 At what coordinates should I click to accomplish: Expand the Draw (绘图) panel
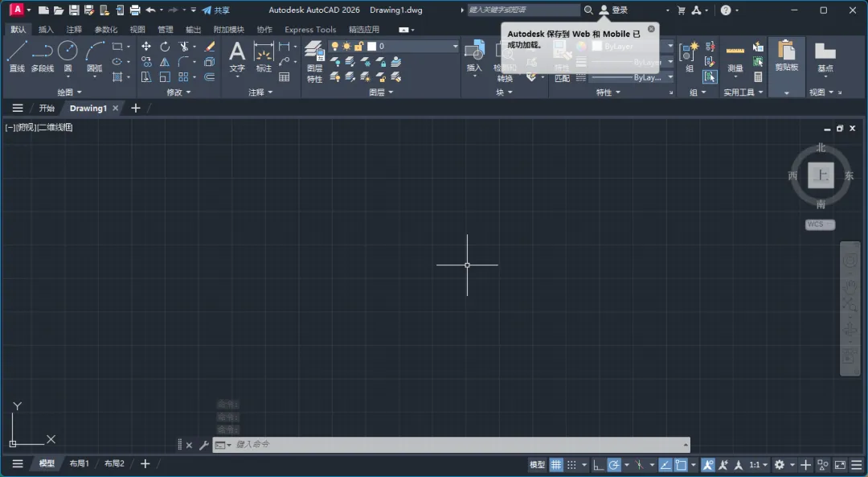tap(68, 92)
